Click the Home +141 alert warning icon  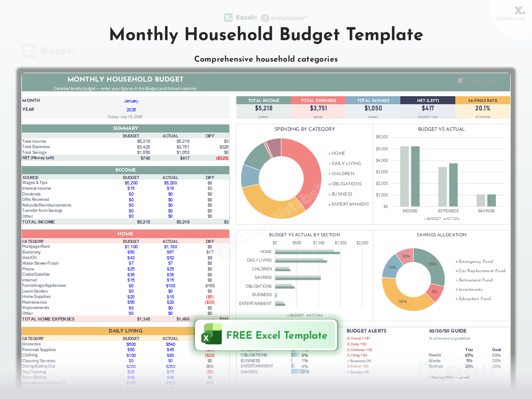[x=348, y=338]
